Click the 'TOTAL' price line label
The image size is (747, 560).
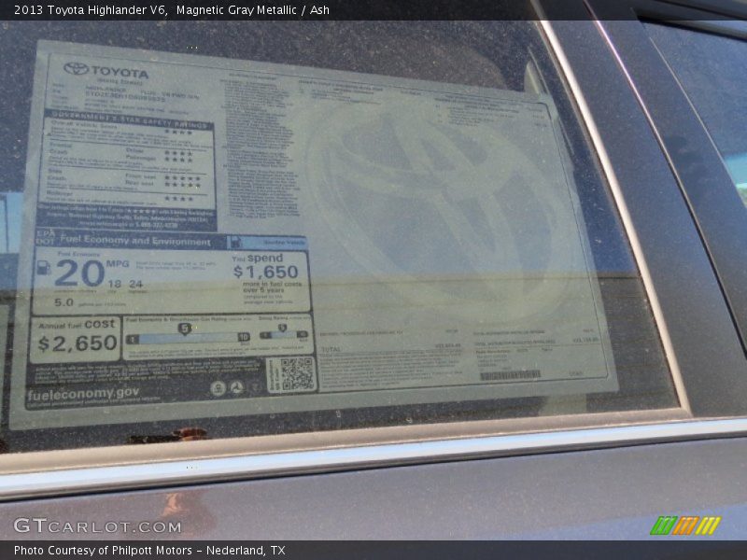[331, 349]
